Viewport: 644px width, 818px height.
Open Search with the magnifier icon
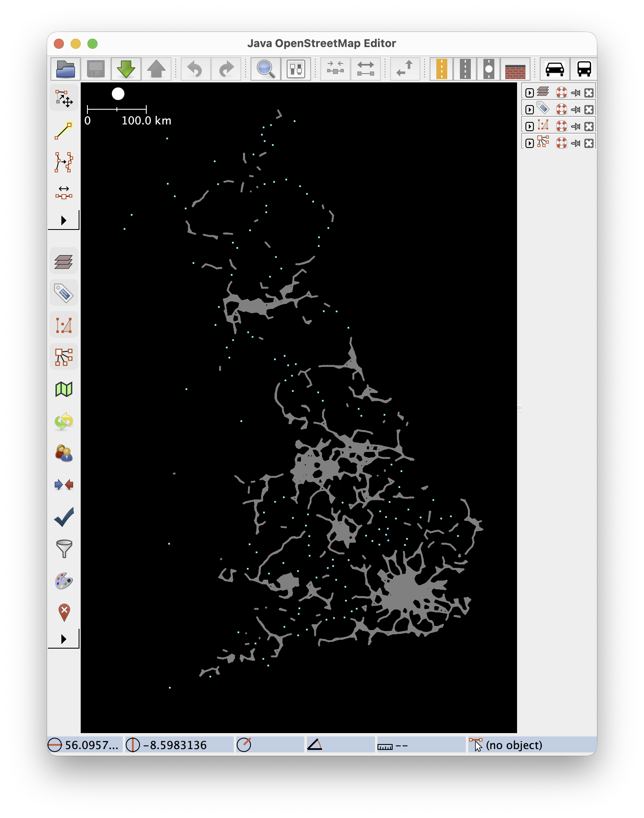(x=266, y=69)
